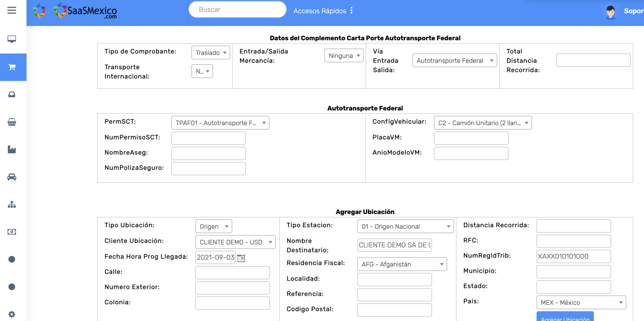Open the Tipo de Comprobante dropdown
This screenshot has width=644, height=321.
click(210, 53)
